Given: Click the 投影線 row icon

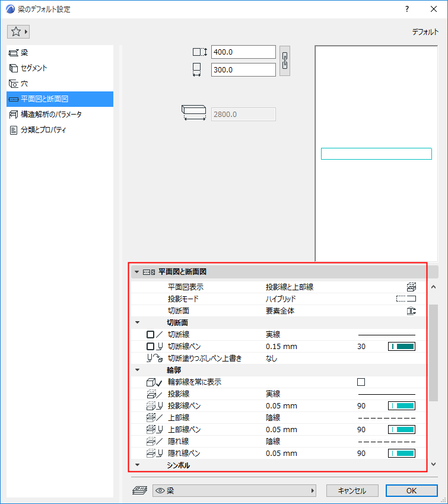Looking at the screenshot, I should (x=155, y=394).
